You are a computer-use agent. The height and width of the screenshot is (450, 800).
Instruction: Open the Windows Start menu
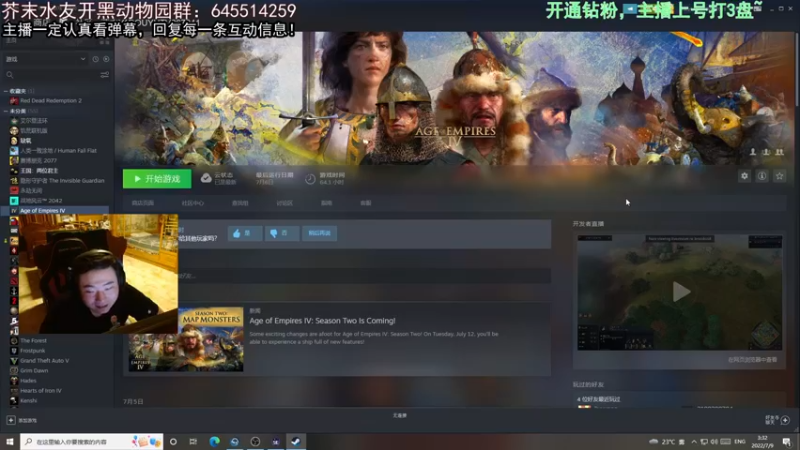[10, 441]
